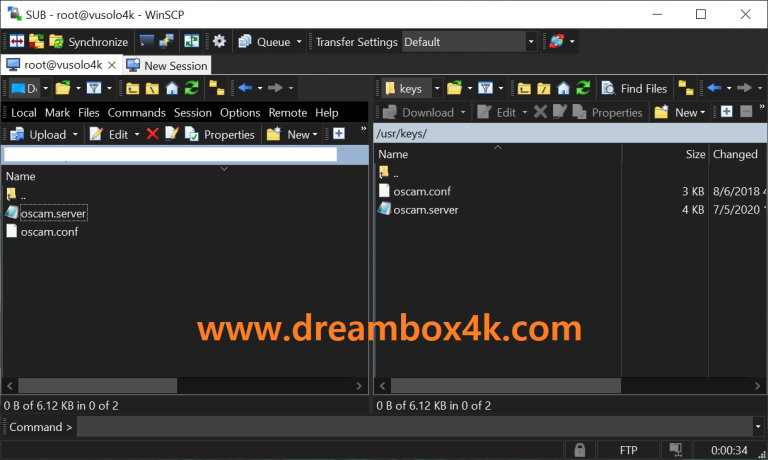The height and width of the screenshot is (460, 768).
Task: Open local New dropdown
Action: click(x=292, y=134)
